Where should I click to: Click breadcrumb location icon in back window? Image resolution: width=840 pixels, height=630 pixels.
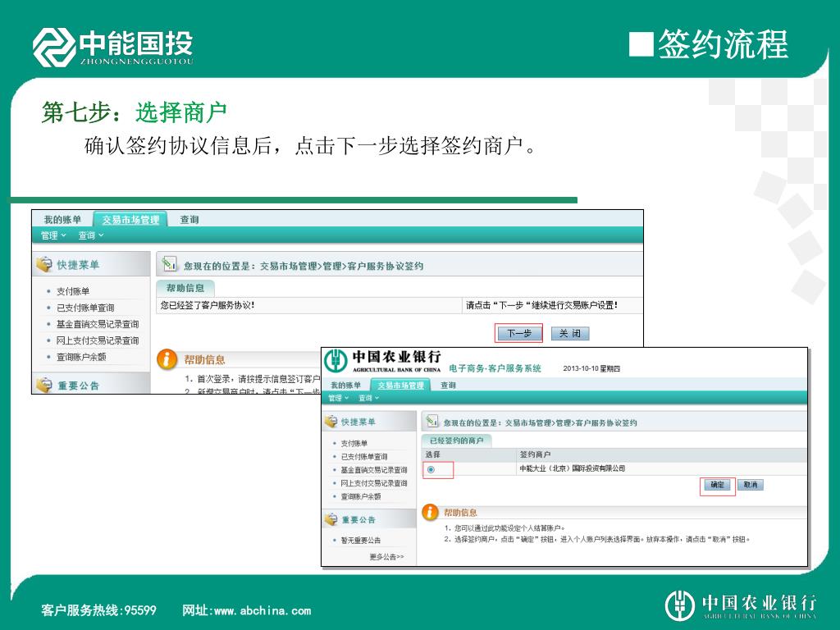[169, 264]
